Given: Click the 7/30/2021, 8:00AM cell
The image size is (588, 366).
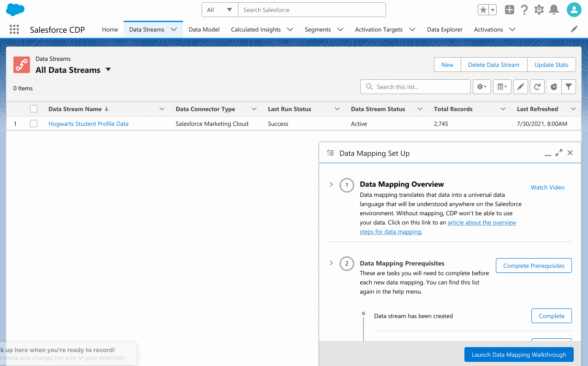Looking at the screenshot, I should click(542, 124).
